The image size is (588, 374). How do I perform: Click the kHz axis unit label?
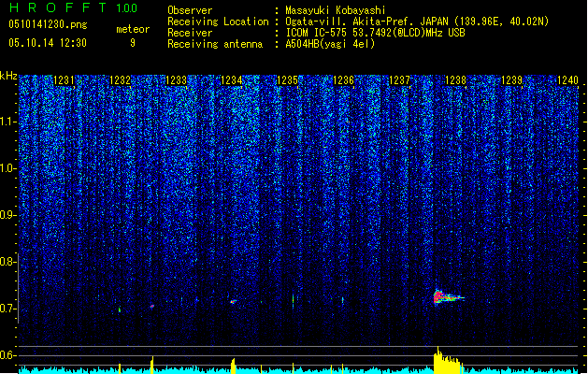click(x=8, y=76)
